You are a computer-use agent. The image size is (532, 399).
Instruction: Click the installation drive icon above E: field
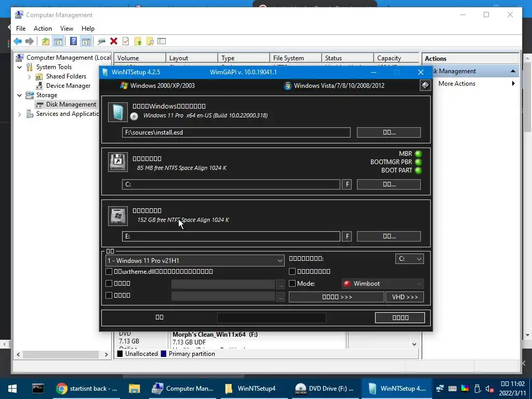tap(118, 216)
